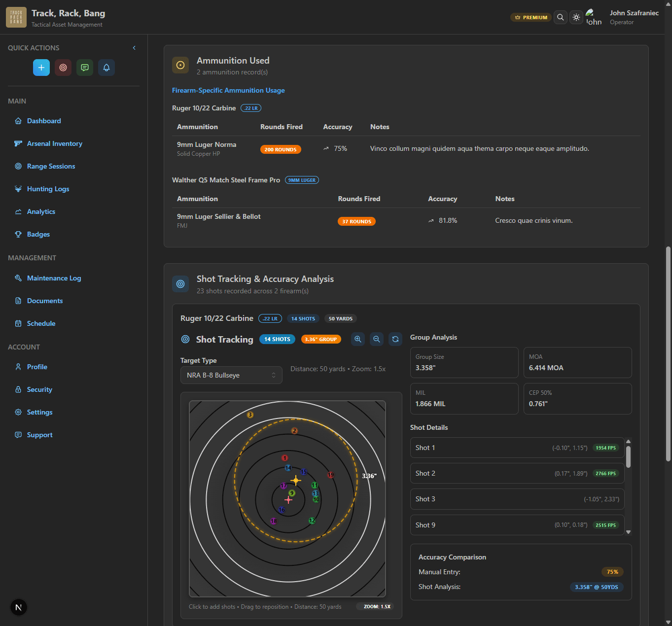The width and height of the screenshot is (672, 626).
Task: Click the Hunting Logs deer icon
Action: click(x=18, y=189)
